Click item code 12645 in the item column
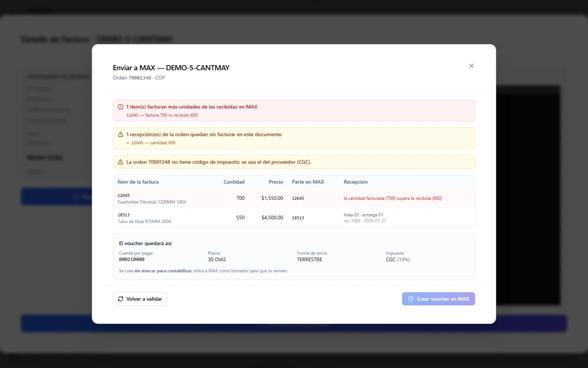The image size is (588, 368). 123,196
